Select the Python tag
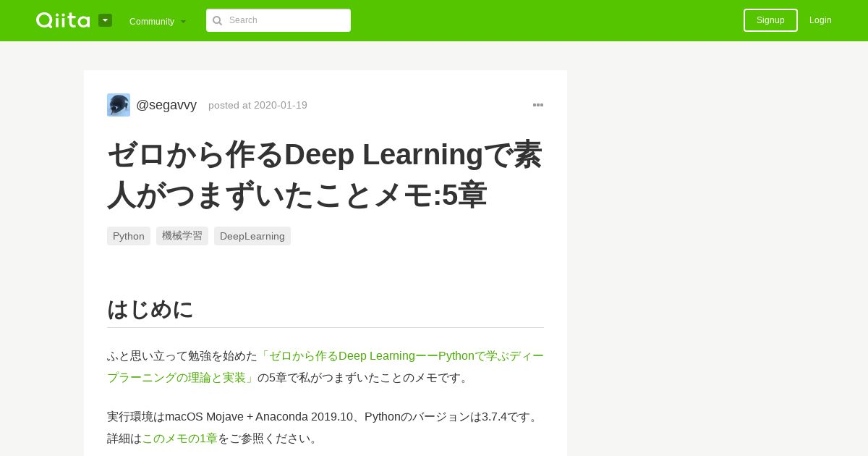The height and width of the screenshot is (456, 868). pos(129,236)
